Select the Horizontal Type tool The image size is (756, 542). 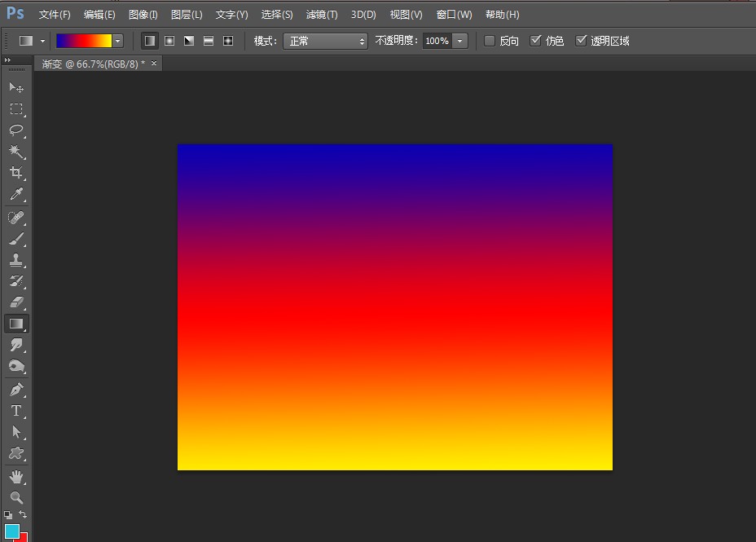16,410
